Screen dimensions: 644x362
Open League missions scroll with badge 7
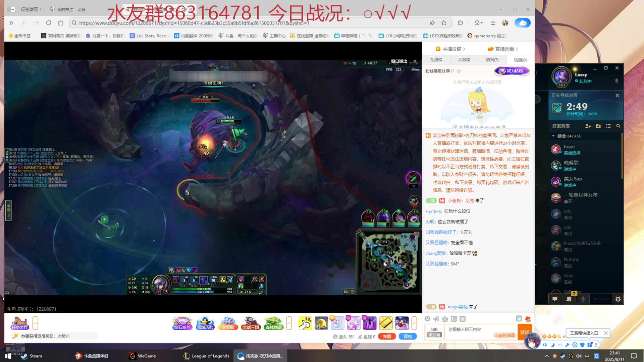coord(569,299)
